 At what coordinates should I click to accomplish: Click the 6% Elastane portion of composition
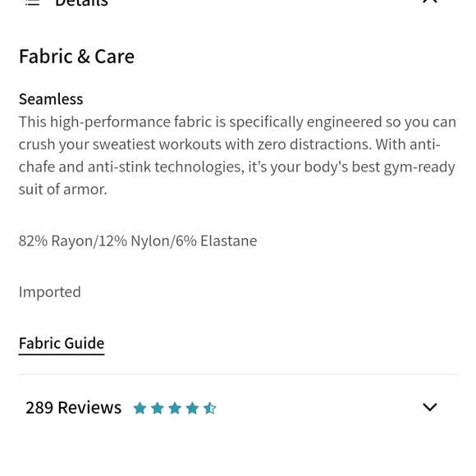[x=216, y=241]
